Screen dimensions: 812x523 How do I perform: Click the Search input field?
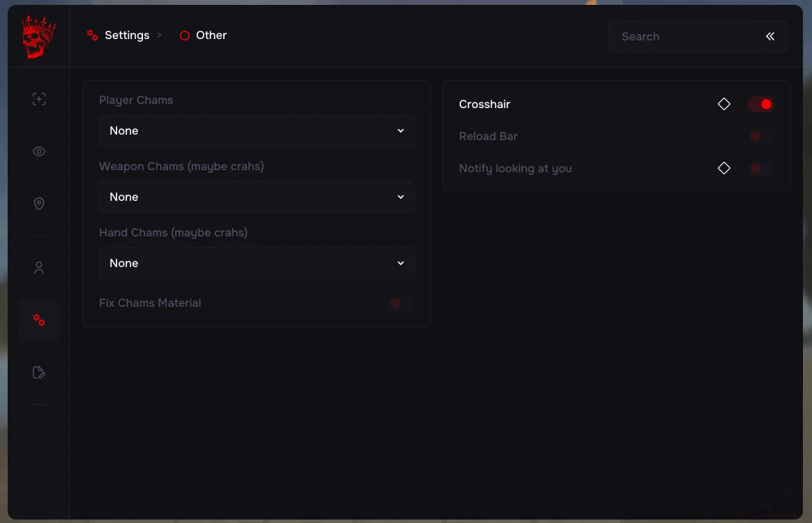[684, 36]
